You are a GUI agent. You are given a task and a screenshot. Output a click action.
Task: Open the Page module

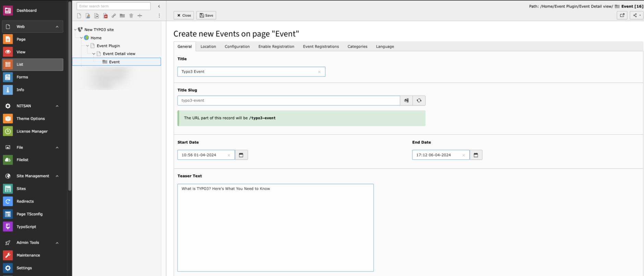tap(33, 39)
